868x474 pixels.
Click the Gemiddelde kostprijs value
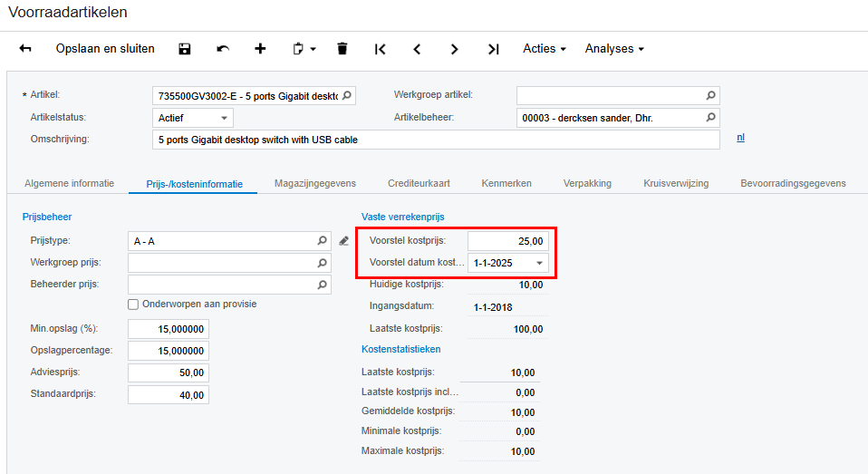[523, 412]
